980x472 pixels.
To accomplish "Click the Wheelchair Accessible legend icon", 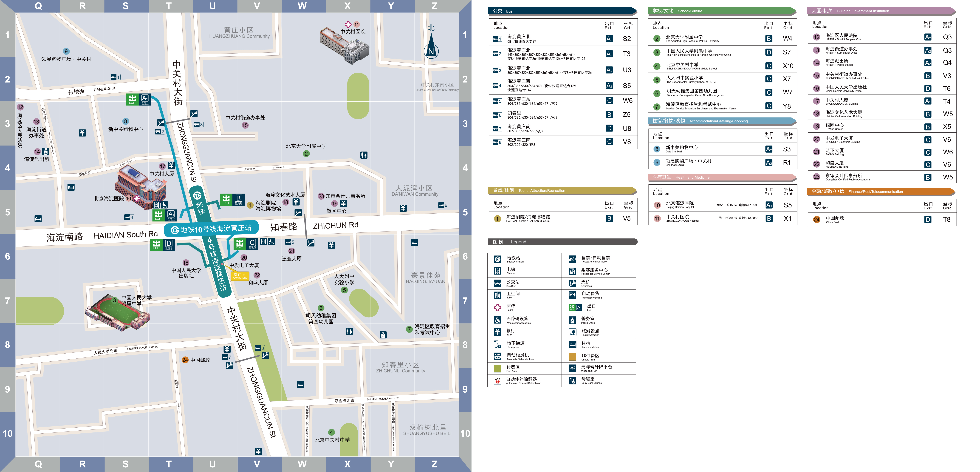I will click(498, 320).
